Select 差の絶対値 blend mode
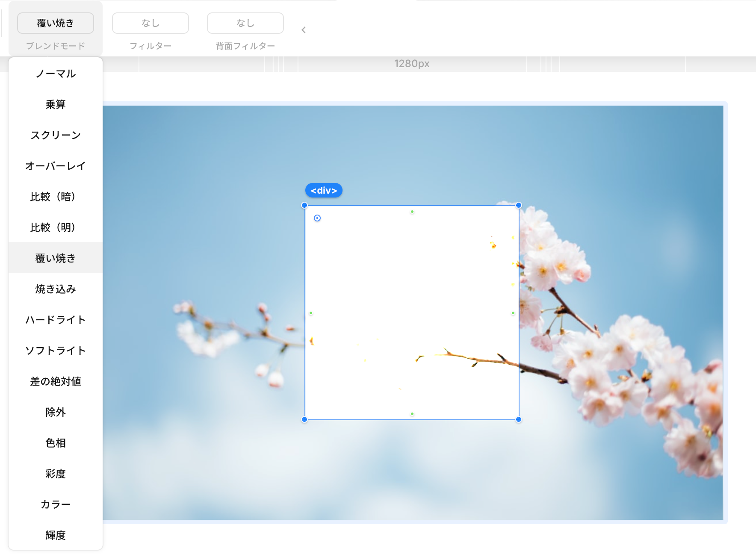Viewport: 756px width, 560px height. pos(56,381)
